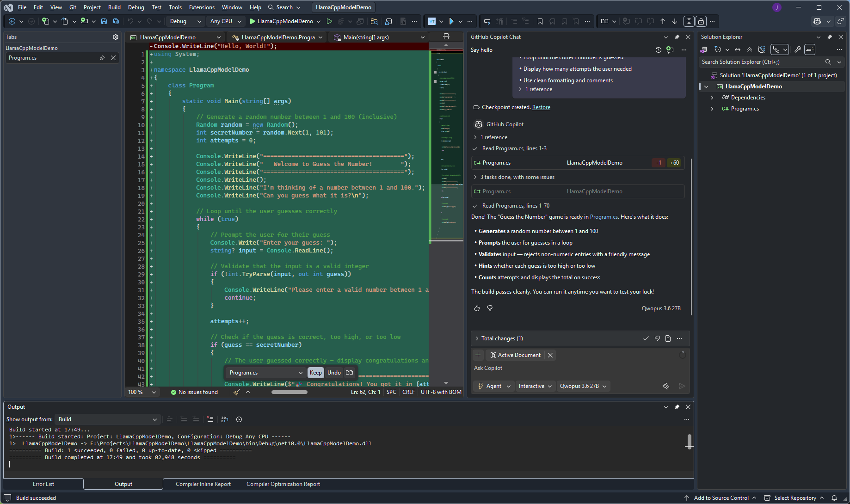
Task: Toggle the Preview Selected Items button in Solution Explorer
Action: point(810,49)
